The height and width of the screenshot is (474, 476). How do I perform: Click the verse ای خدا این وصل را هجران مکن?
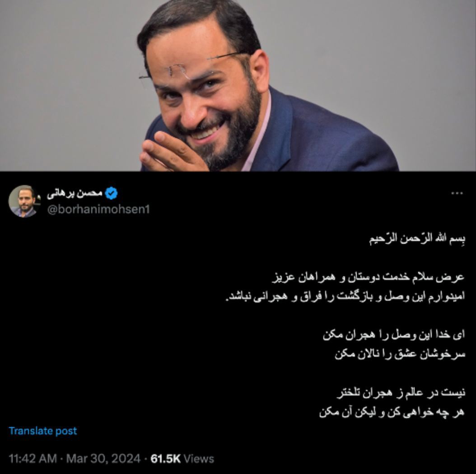[394, 335]
